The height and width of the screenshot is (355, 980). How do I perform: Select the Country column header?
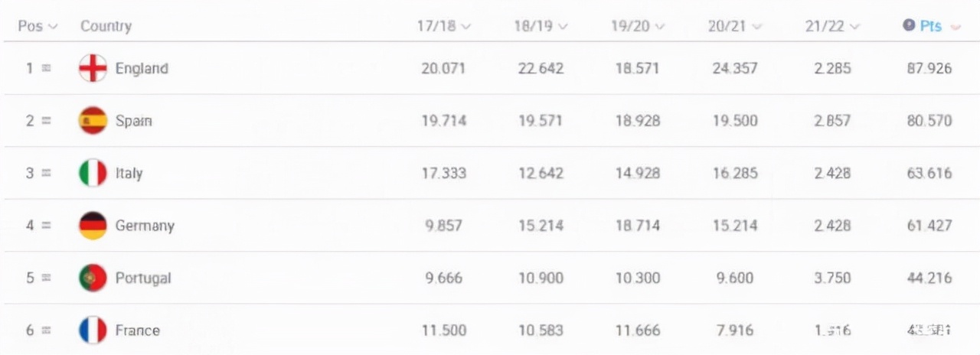point(106,26)
